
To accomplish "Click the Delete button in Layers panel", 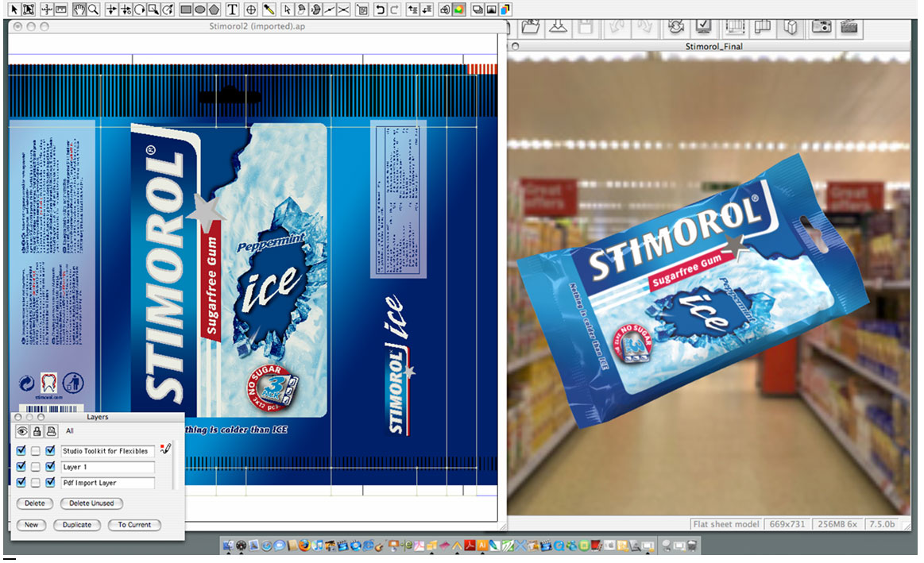I will coord(35,503).
